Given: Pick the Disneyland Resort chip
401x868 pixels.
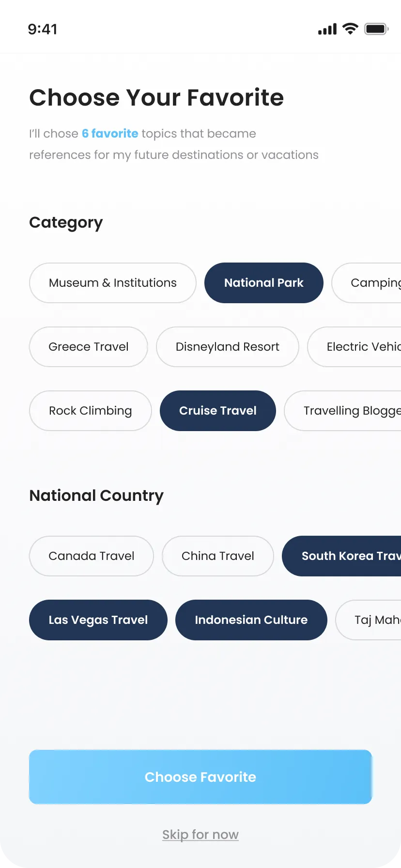Looking at the screenshot, I should coord(228,347).
